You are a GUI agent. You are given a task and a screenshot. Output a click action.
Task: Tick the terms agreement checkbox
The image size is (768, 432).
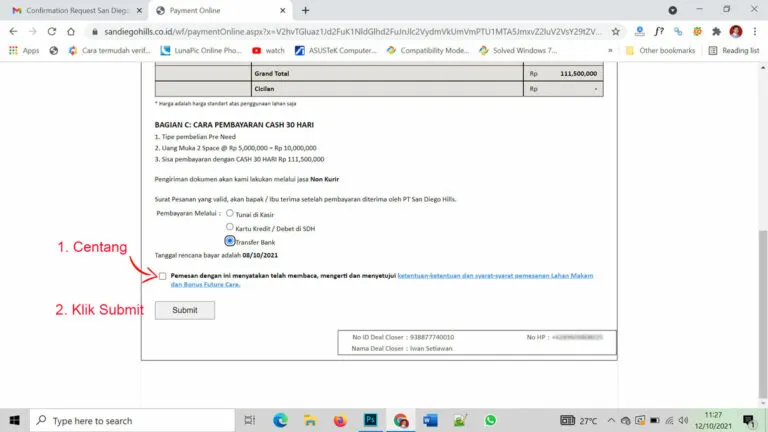point(162,275)
